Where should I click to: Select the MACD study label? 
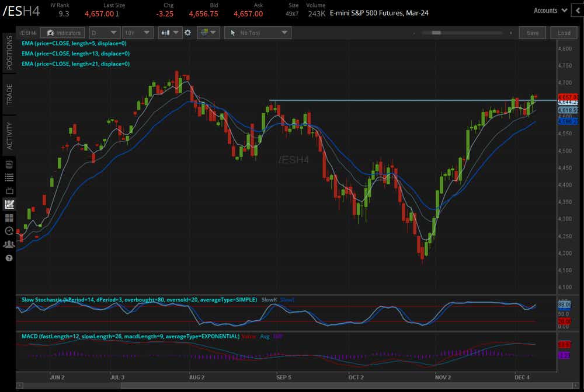coord(130,336)
